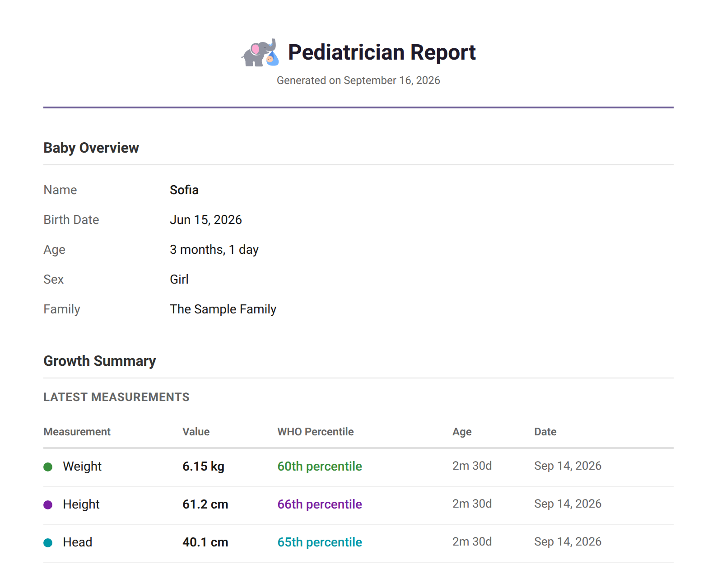Click the age '3 months, 1 day'
The width and height of the screenshot is (717, 588).
click(214, 249)
